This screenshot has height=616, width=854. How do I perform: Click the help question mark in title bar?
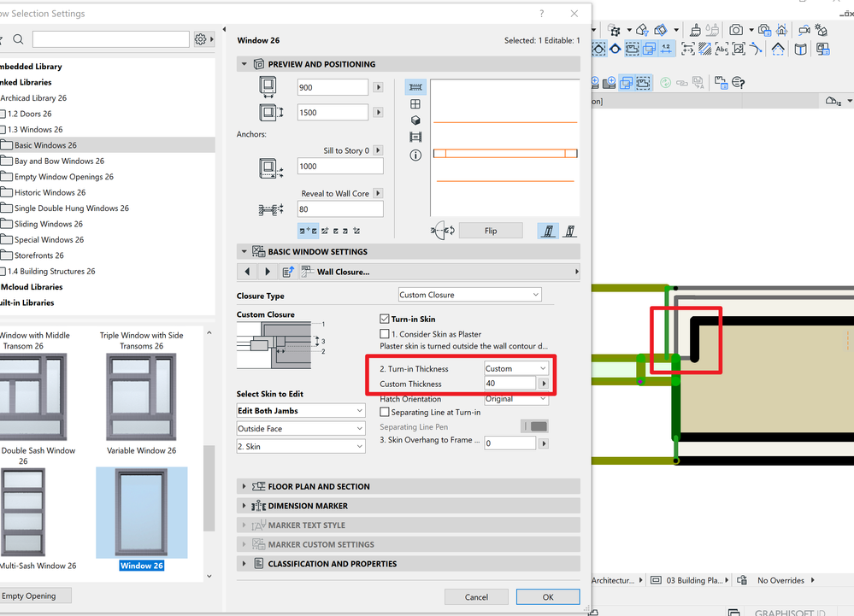pos(541,14)
